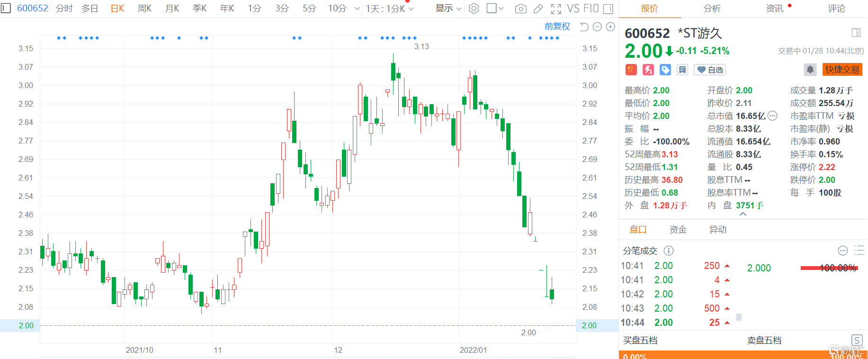Reset chart view with undo arrow
Screen dimensions: 868x359
(584, 27)
